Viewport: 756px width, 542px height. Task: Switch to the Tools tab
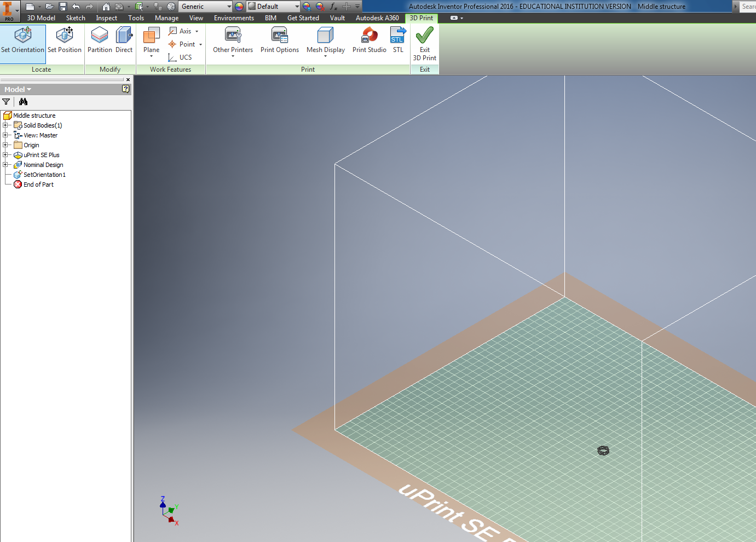tap(136, 18)
